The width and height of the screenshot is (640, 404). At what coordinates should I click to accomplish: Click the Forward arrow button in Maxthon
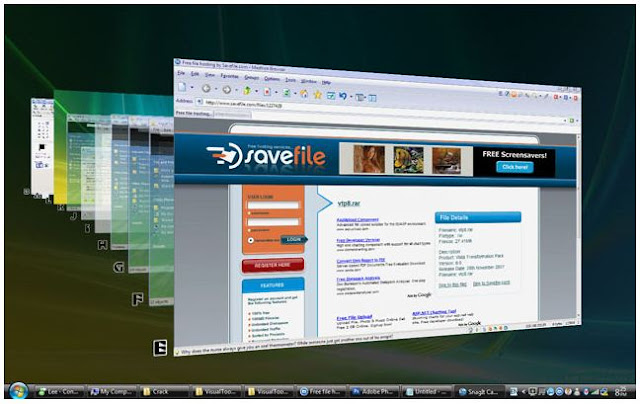(227, 89)
